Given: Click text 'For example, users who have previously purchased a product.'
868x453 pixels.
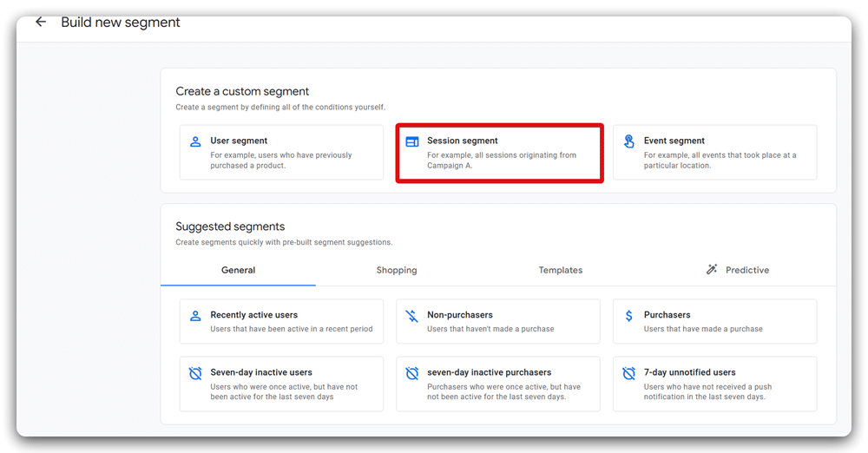Looking at the screenshot, I should [280, 160].
